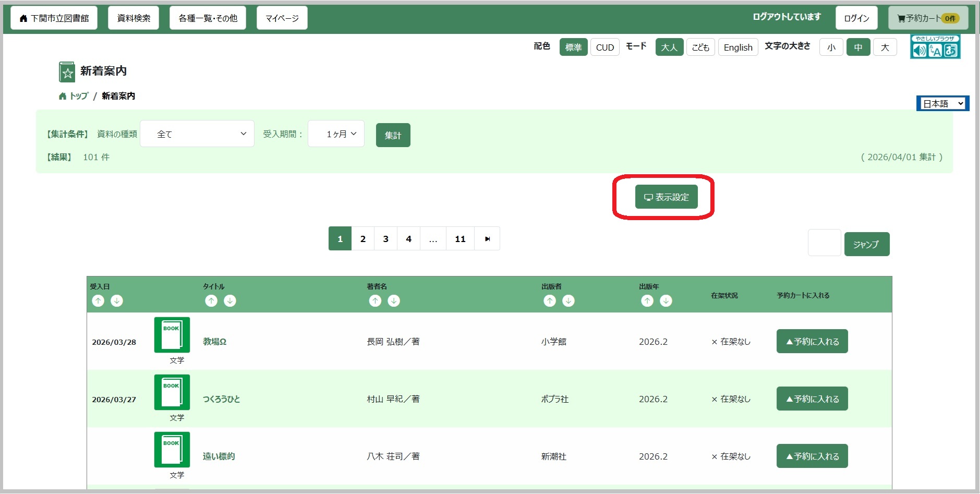Click the BOOK cover icon for つくろうひと
The width and height of the screenshot is (980, 494).
coord(172,392)
